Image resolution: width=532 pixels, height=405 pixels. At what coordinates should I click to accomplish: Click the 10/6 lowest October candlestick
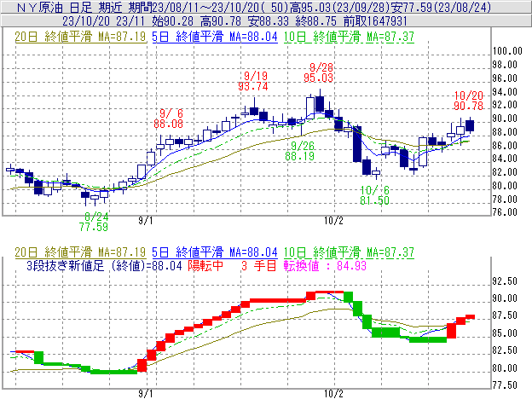(x=376, y=172)
